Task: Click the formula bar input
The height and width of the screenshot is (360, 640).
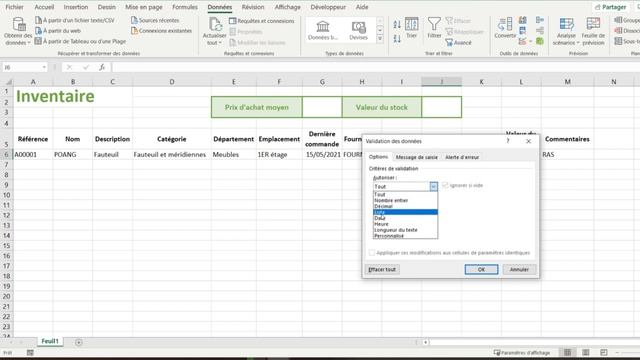Action: 376,67
